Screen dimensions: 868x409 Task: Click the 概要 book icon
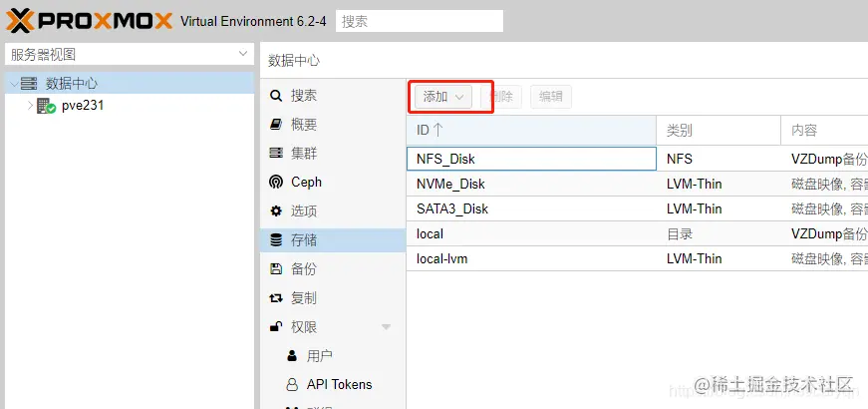point(276,125)
